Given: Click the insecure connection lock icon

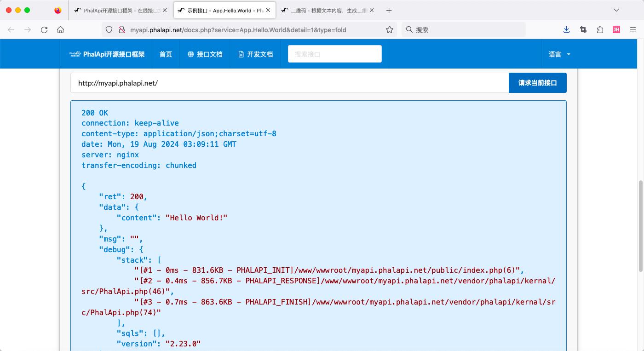Looking at the screenshot, I should tap(122, 29).
